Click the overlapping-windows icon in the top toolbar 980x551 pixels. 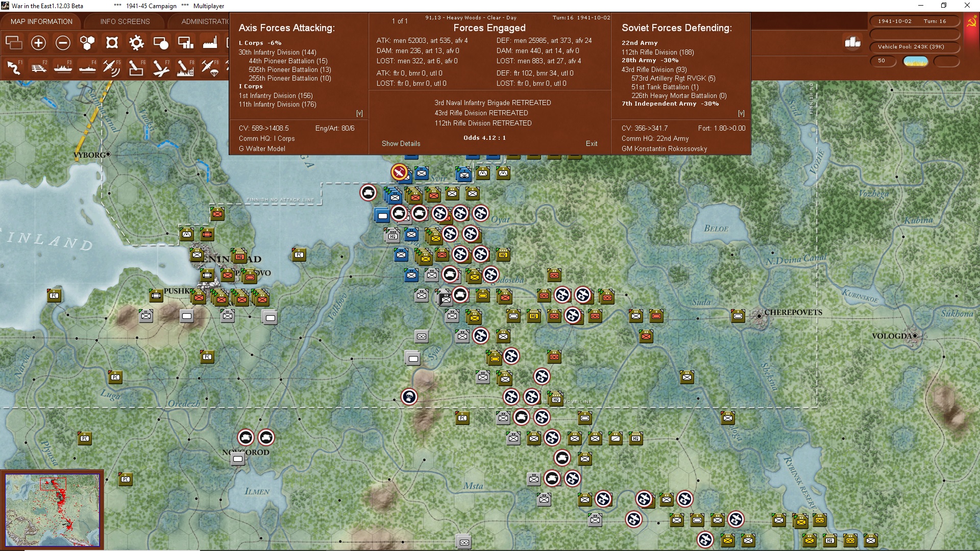(x=14, y=43)
